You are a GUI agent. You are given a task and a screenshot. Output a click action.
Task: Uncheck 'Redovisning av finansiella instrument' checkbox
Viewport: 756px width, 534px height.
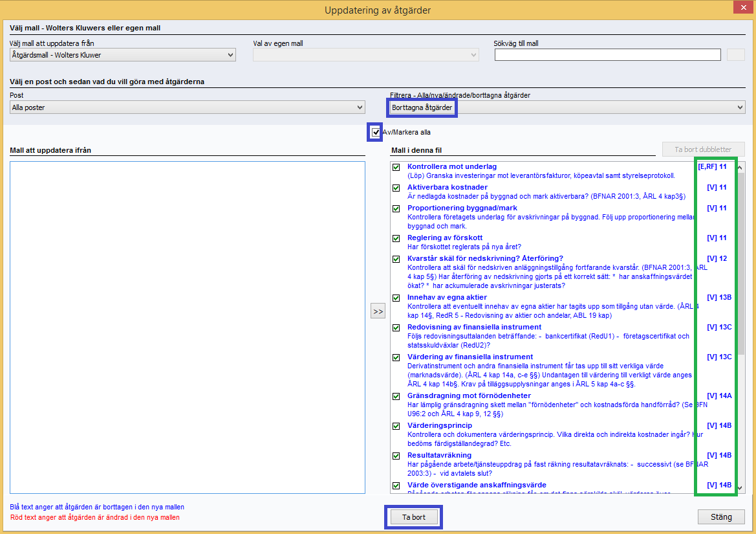click(396, 328)
